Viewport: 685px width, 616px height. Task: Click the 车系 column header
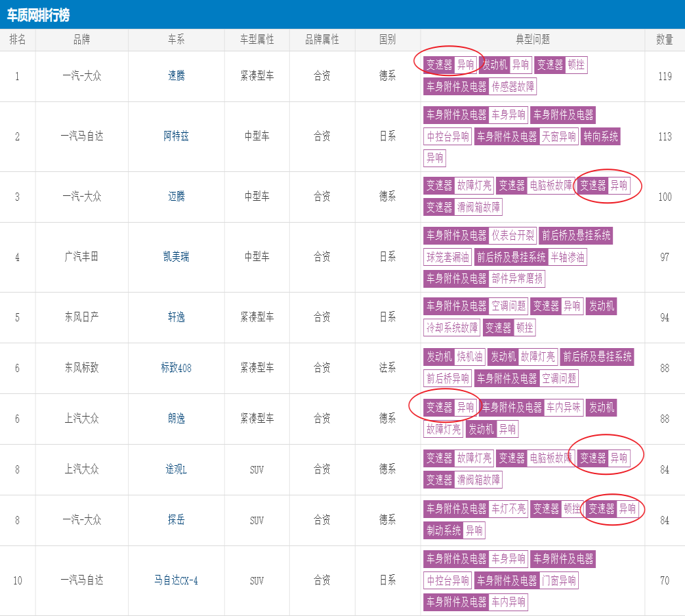(x=176, y=40)
